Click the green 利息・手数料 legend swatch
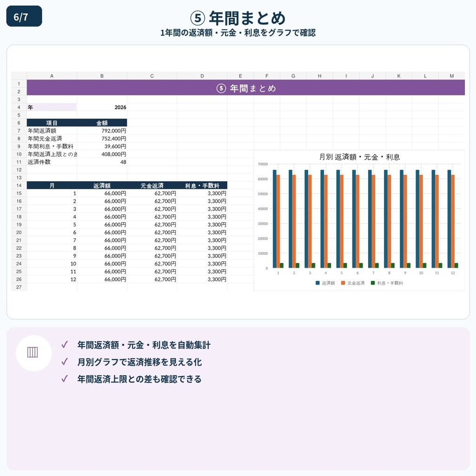 click(373, 283)
